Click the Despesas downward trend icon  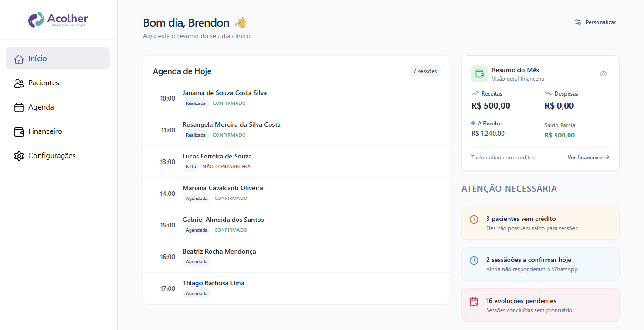(x=548, y=94)
